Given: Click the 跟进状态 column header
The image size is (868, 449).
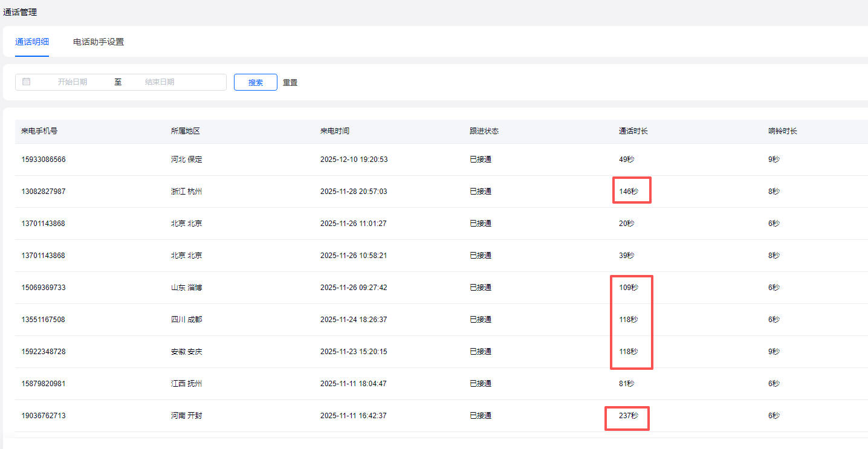Looking at the screenshot, I should (x=484, y=131).
